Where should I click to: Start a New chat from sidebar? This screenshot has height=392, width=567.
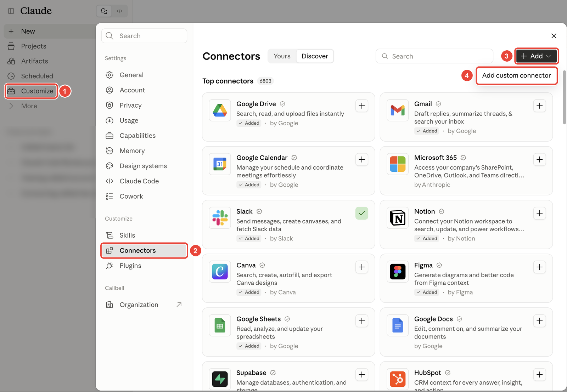pyautogui.click(x=50, y=31)
